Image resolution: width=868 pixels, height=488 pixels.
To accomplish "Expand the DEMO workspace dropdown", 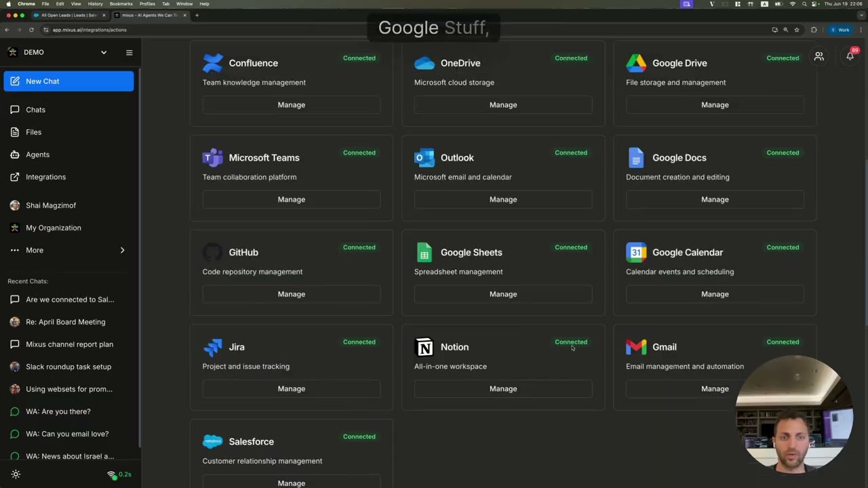I will tap(104, 52).
